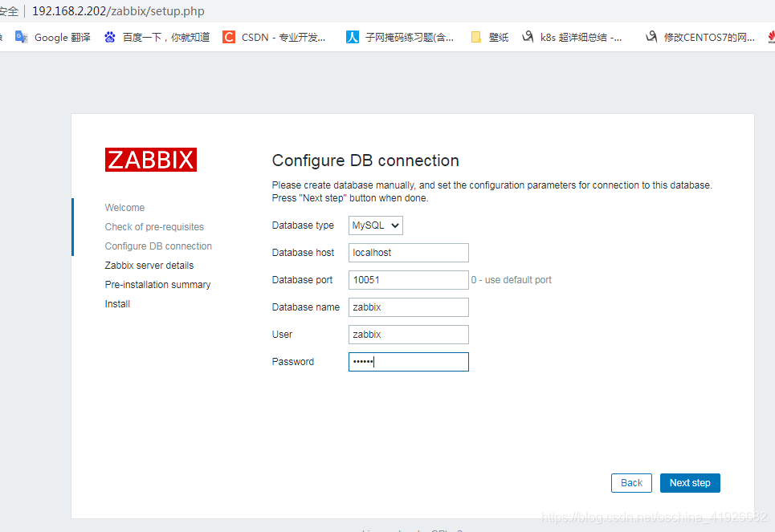The height and width of the screenshot is (532, 775).
Task: Open the CSDN - 专业开发 bookmark label
Action: 283,37
